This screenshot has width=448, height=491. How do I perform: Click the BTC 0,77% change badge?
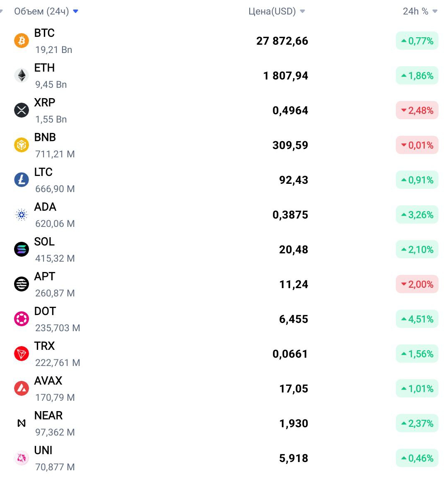[x=417, y=41]
